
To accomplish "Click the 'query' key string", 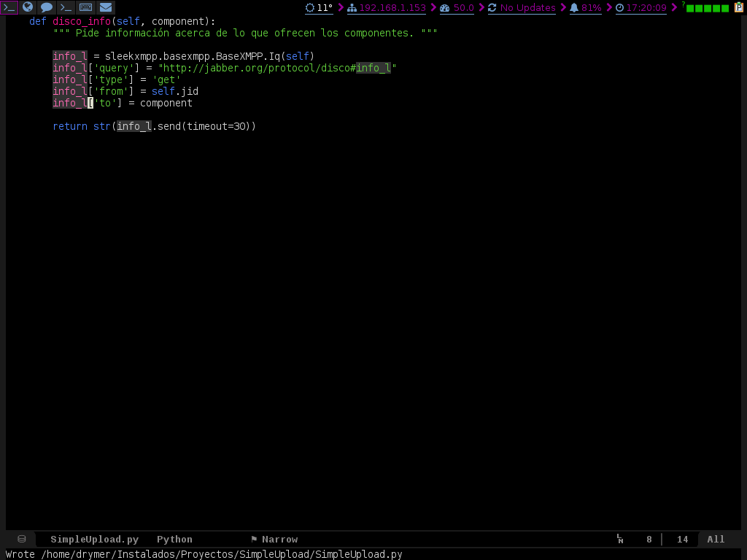I will coord(114,68).
